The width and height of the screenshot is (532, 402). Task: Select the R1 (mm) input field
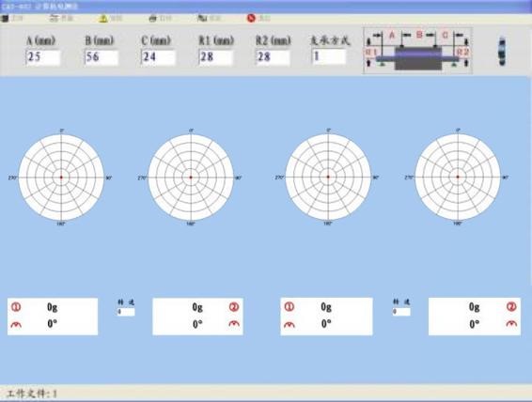(216, 57)
